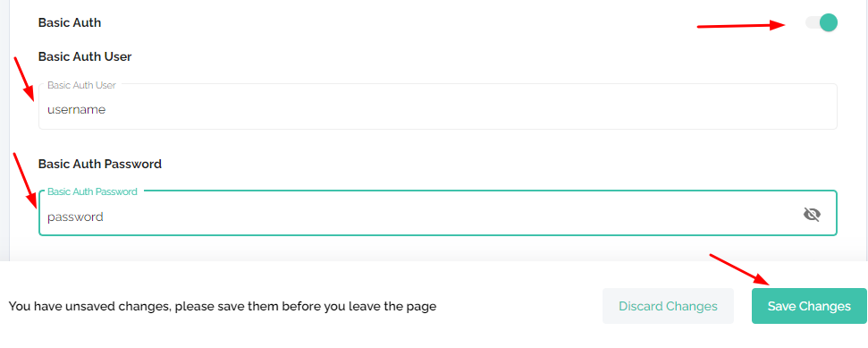868x348 pixels.
Task: Select the green "Basic Auth Password" floating label
Action: coord(92,191)
